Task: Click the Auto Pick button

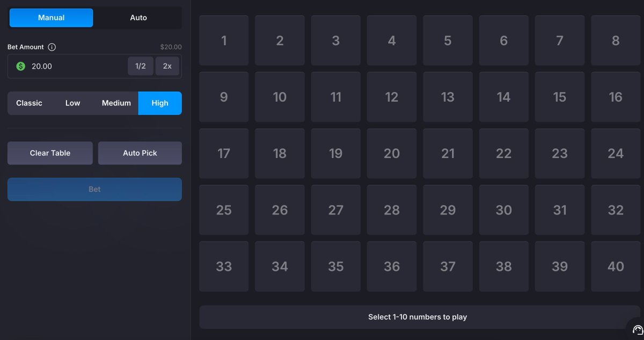Action: pos(140,153)
